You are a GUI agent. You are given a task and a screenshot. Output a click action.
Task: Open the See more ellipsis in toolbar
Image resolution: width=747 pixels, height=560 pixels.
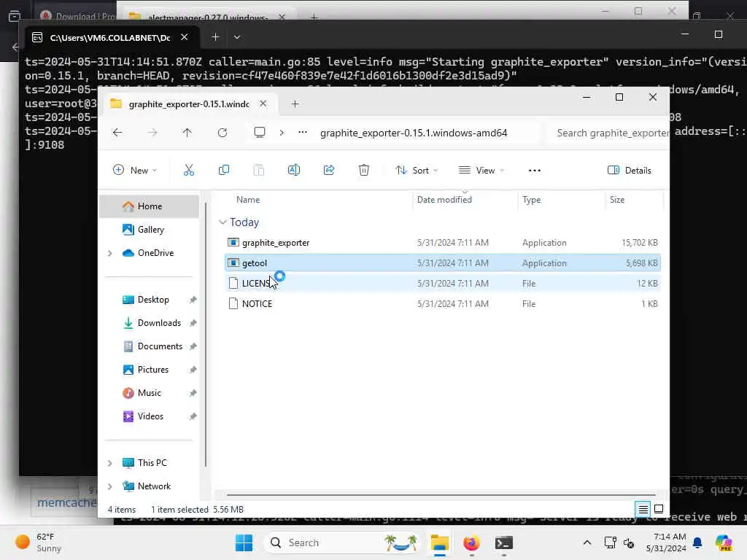click(535, 171)
